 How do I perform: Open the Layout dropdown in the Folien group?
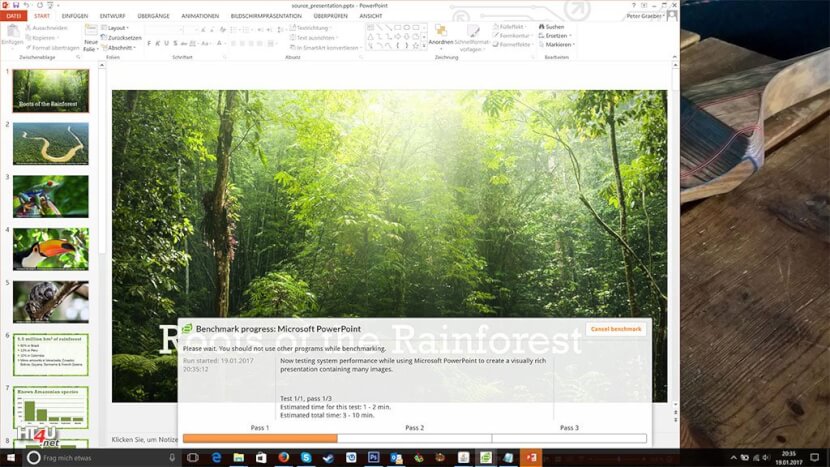tap(120, 28)
